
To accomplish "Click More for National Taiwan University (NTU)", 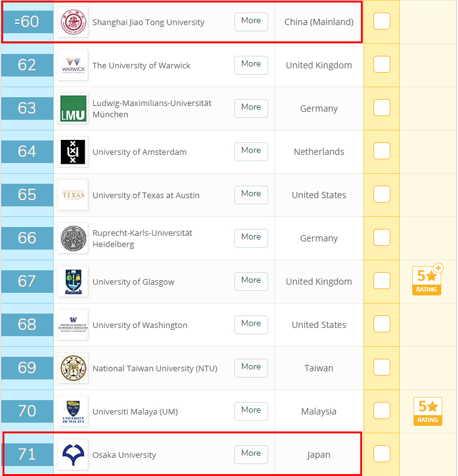I will pyautogui.click(x=251, y=368).
